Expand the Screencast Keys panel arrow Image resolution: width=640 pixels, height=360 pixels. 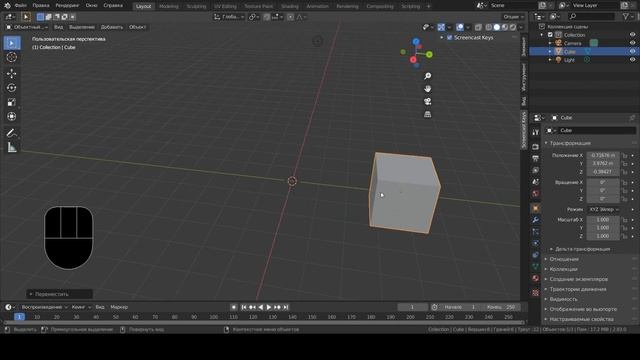[442, 38]
